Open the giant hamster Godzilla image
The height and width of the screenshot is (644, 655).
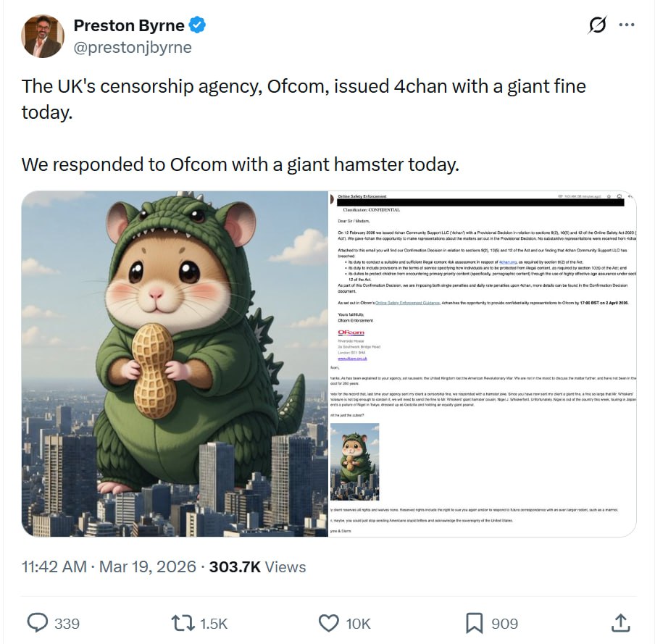(175, 364)
